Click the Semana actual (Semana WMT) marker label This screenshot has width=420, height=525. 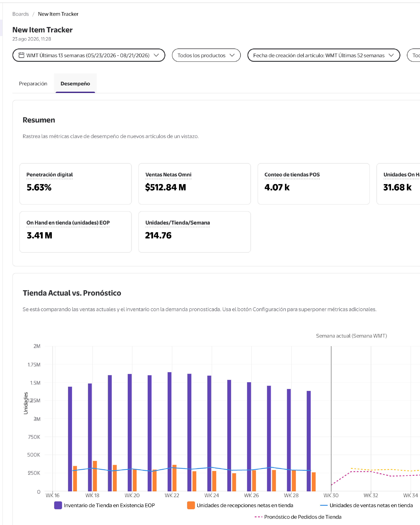[351, 336]
